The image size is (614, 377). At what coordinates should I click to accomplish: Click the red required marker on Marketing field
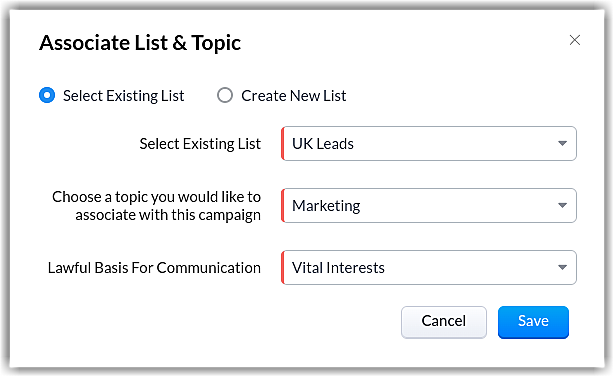[x=282, y=206]
